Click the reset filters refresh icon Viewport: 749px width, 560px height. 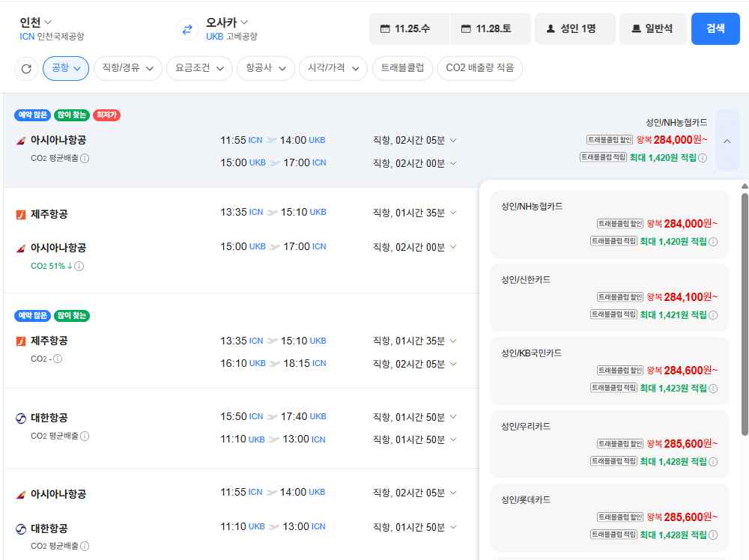coord(26,68)
